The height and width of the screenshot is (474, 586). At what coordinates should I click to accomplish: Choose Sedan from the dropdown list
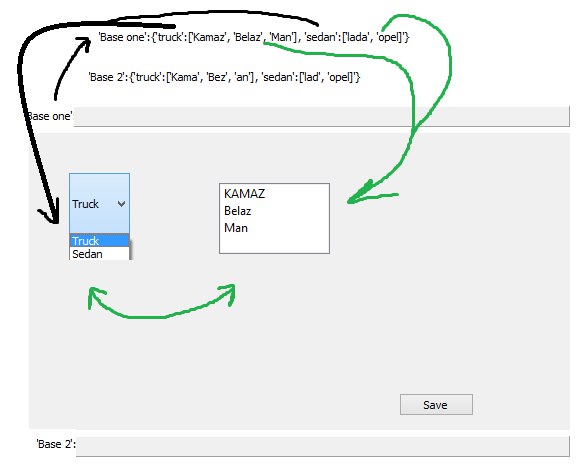pyautogui.click(x=99, y=254)
